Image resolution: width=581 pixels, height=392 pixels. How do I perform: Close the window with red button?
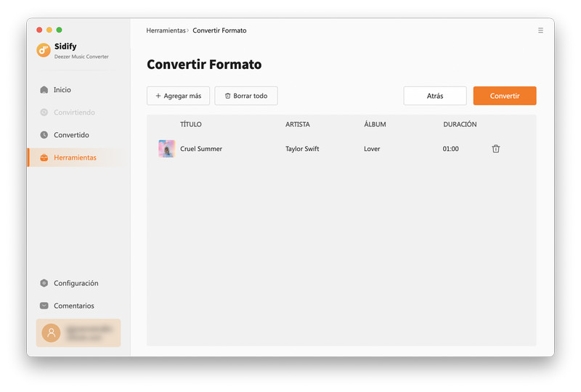click(39, 30)
